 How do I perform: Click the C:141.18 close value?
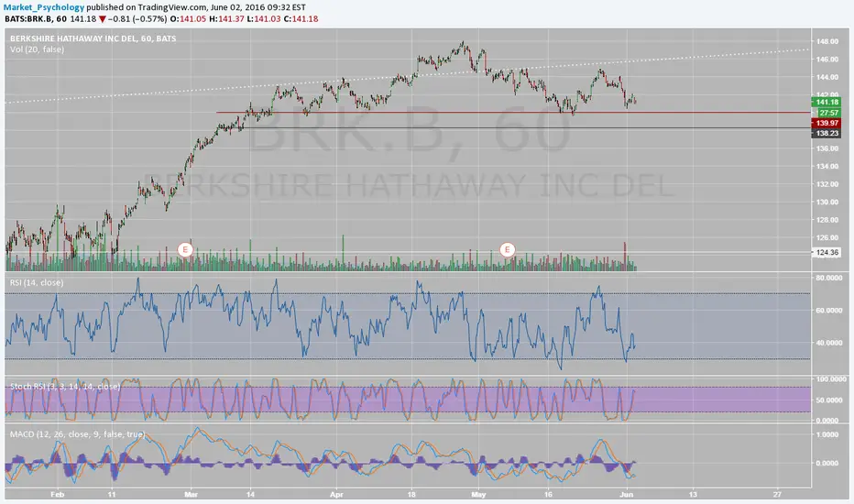[x=301, y=19]
